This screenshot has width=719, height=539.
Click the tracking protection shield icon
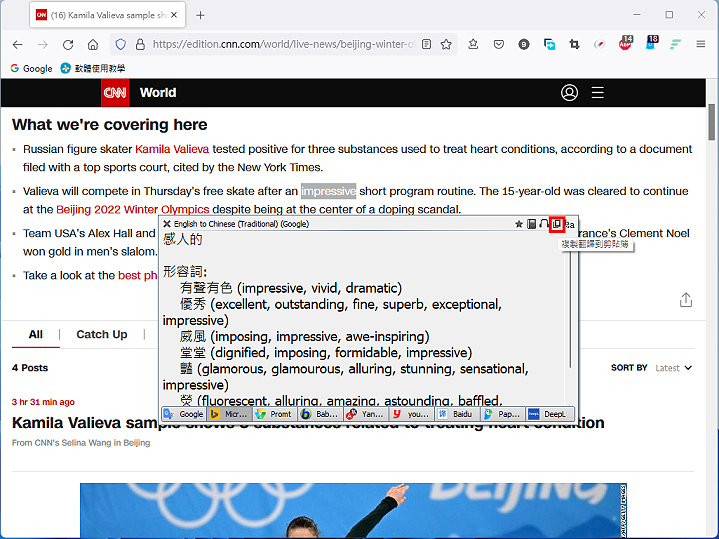click(121, 44)
